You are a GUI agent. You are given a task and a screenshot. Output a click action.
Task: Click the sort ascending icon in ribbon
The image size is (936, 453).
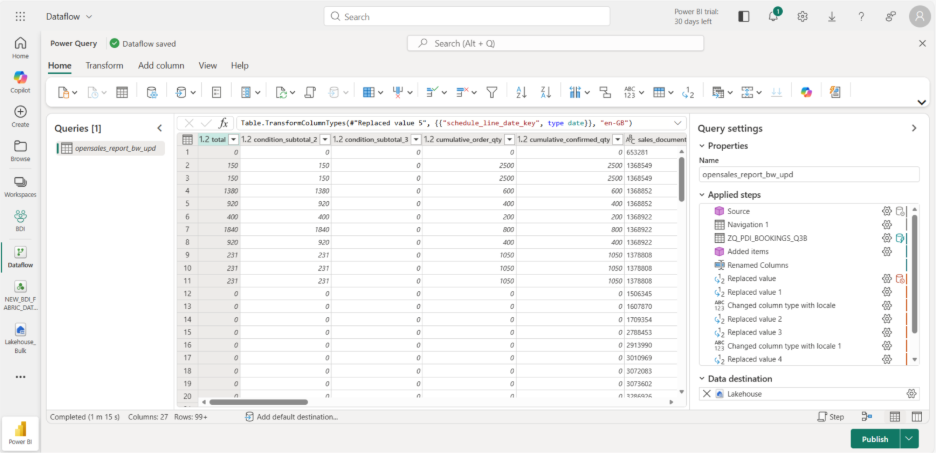521,92
